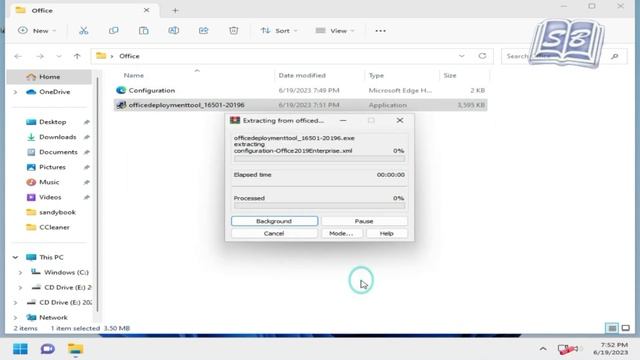Click the File Explorer taskbar icon
The width and height of the screenshot is (640, 360).
click(76, 349)
